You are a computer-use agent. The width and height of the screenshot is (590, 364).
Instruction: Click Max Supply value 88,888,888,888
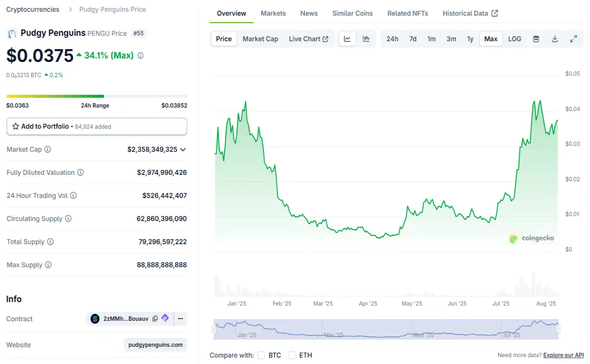pos(162,265)
